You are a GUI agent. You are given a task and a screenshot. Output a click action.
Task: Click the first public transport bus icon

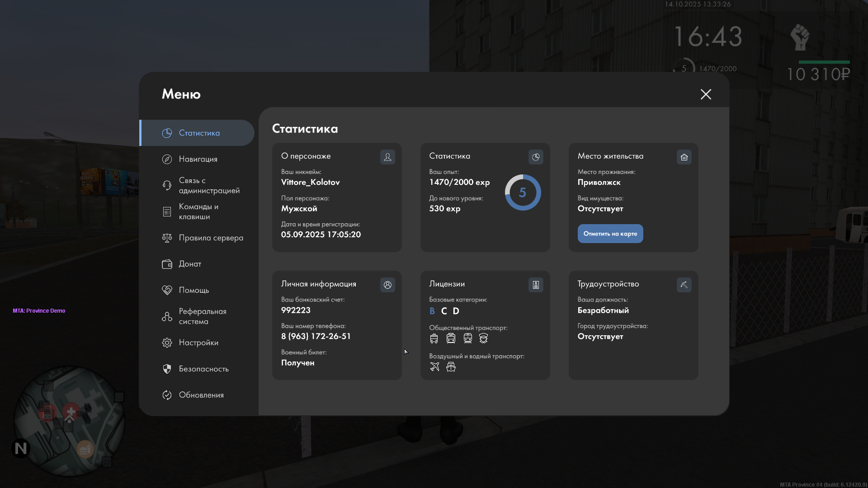tap(434, 338)
